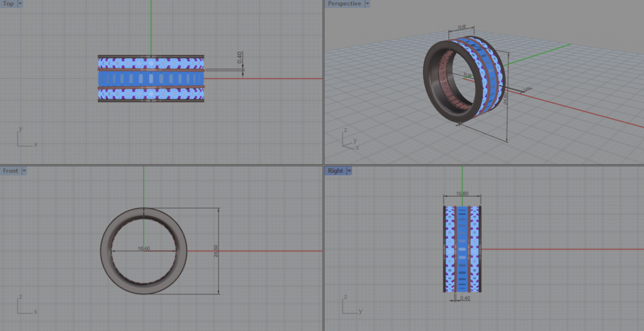Image resolution: width=644 pixels, height=331 pixels.
Task: Select the 0.40 dimension in Right view
Action: point(465,298)
